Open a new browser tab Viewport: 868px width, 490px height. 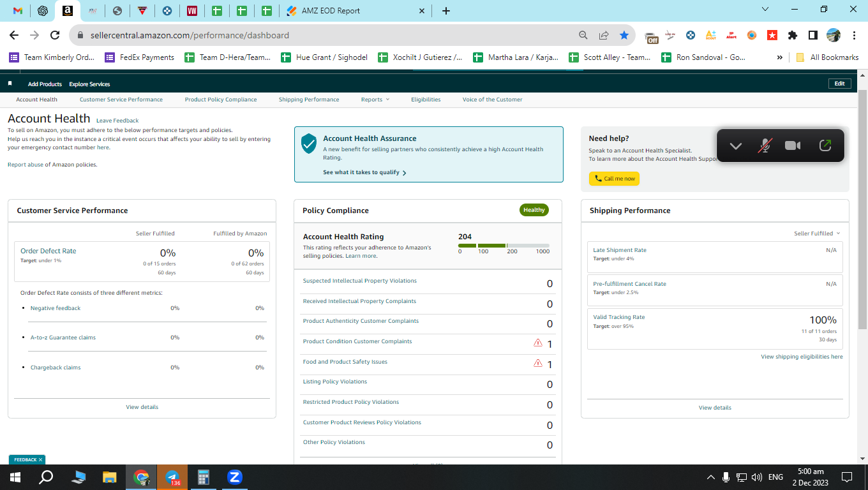tap(446, 11)
